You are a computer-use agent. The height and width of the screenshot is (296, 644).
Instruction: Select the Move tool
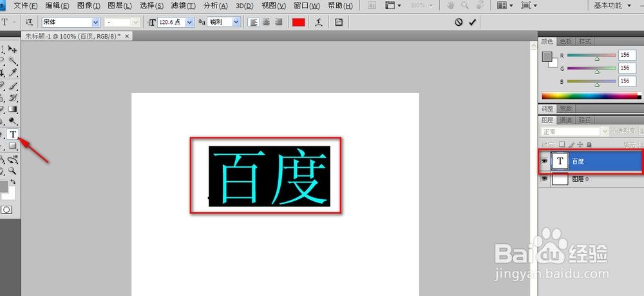point(12,49)
